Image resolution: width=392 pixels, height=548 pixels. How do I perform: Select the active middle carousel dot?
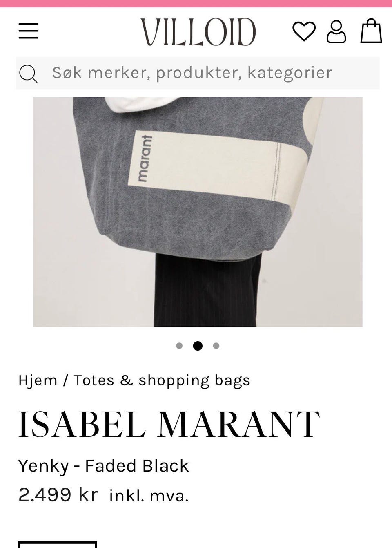point(198,346)
